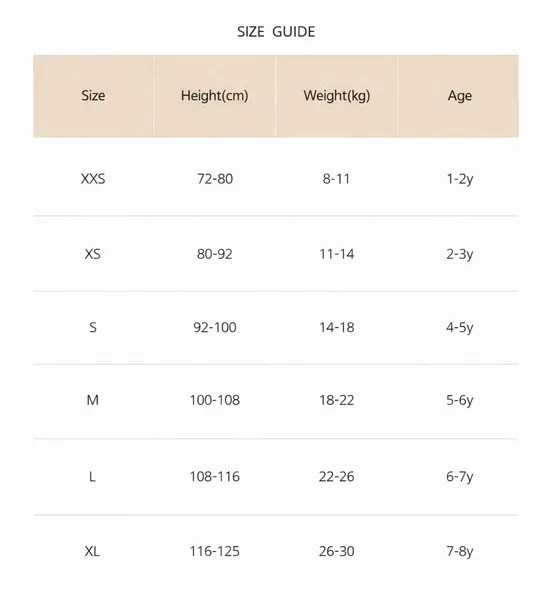
Task: Click the M size cell
Action: [93, 400]
